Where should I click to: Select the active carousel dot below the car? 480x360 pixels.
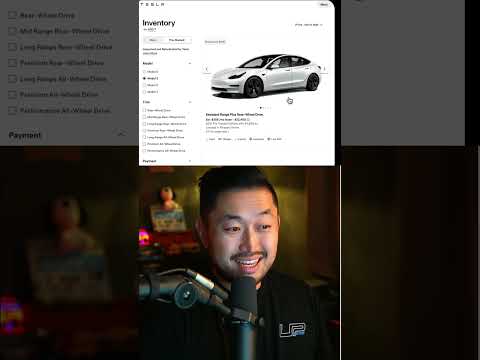click(x=261, y=108)
